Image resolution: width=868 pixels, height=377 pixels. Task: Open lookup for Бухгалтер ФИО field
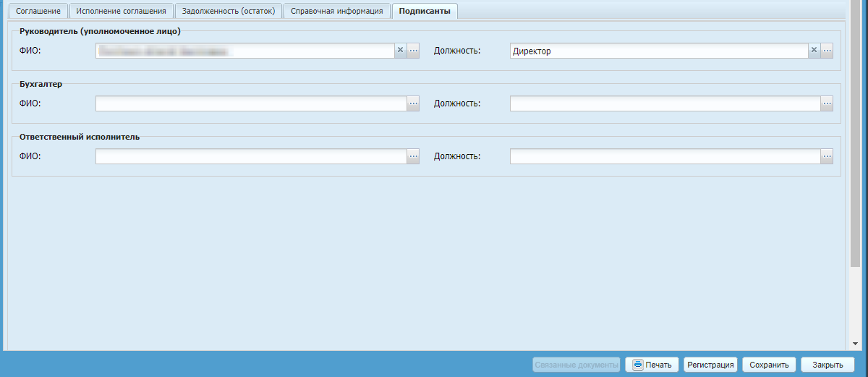click(x=413, y=103)
